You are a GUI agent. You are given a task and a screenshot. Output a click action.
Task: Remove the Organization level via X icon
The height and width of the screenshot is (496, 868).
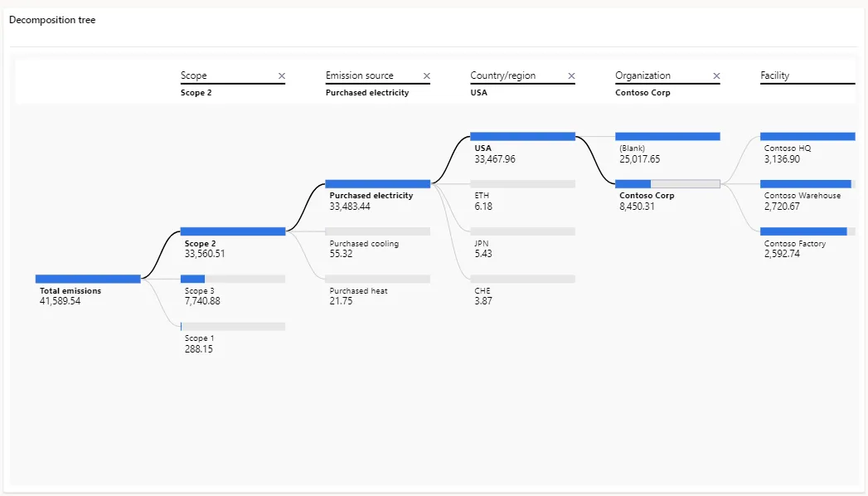[x=716, y=75]
